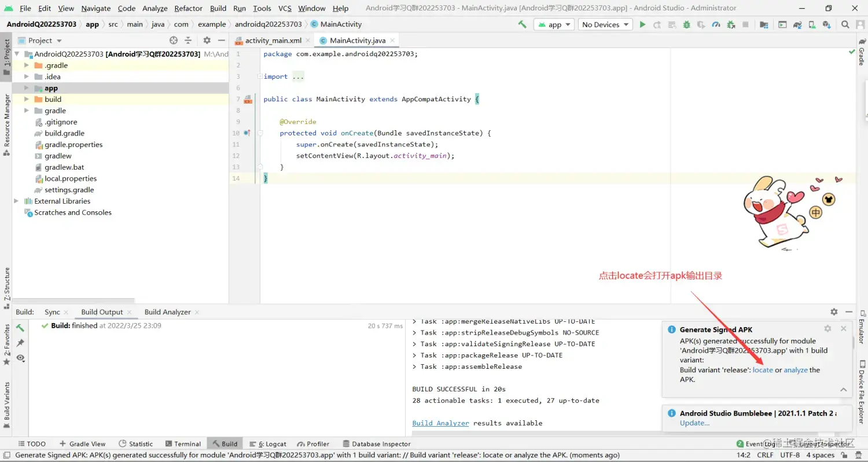Click the override gutter icon on line 10
The height and width of the screenshot is (462, 868).
247,133
